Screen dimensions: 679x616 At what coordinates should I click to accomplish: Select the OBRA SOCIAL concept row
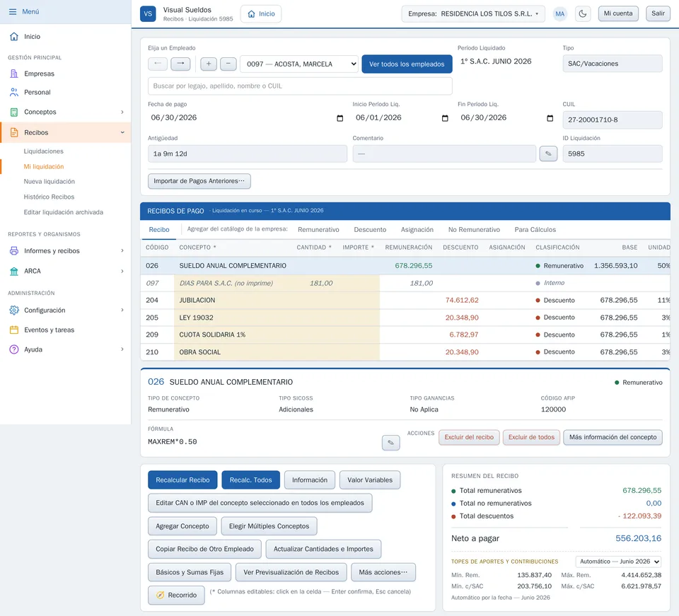pos(405,352)
